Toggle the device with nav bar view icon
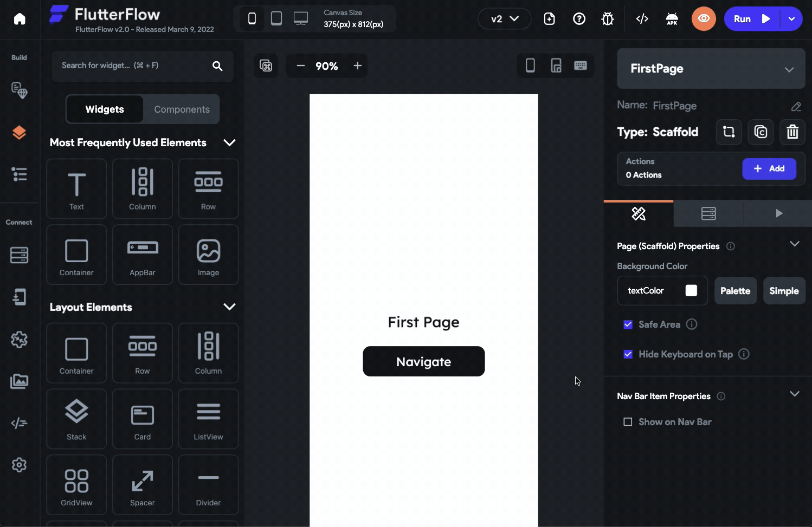This screenshot has width=812, height=527. click(x=556, y=66)
